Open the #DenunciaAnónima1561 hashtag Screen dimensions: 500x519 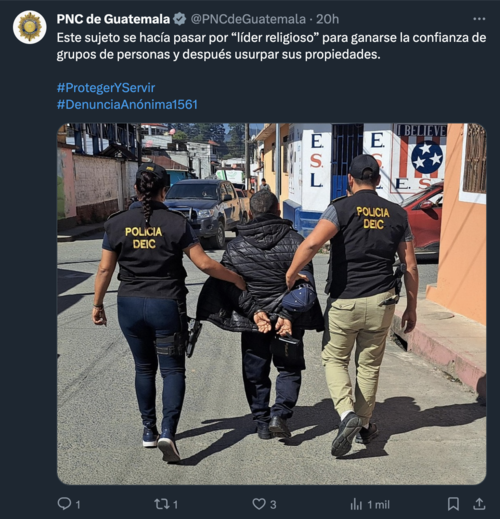pos(127,105)
